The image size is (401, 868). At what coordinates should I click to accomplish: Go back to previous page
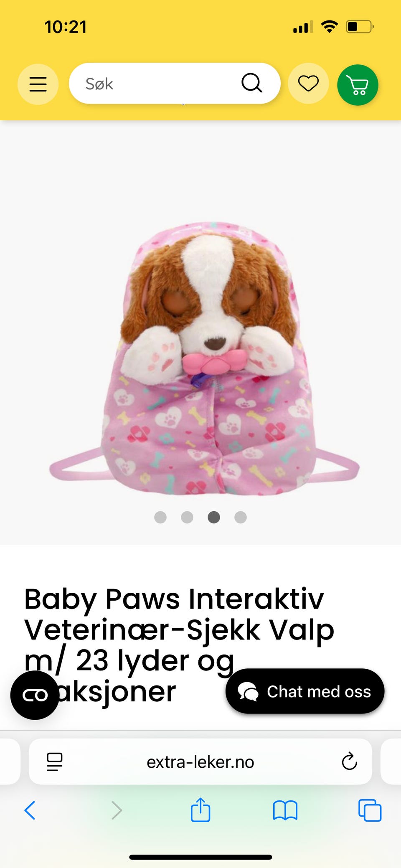coord(30,810)
